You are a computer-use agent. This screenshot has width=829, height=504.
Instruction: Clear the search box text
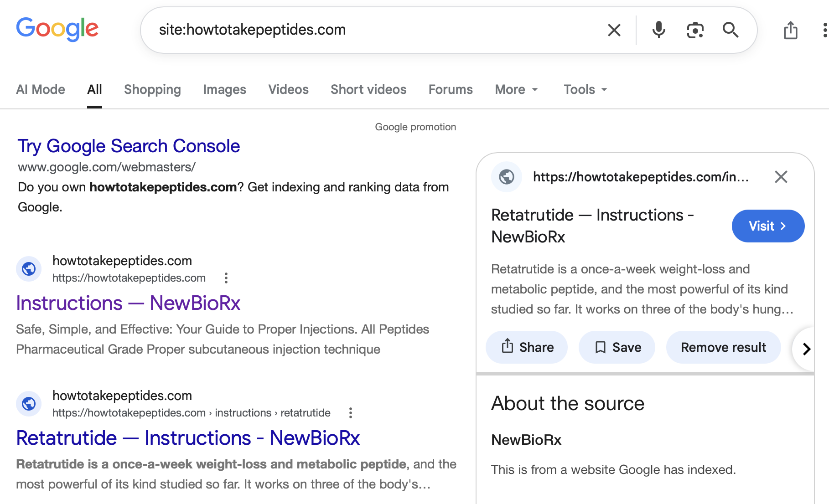coord(614,30)
